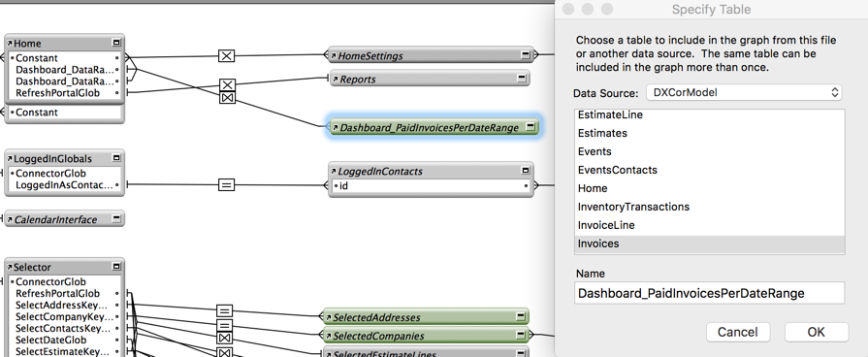Screen dimensions: 868x357
Task: Cancel the Specify Table dialog
Action: pyautogui.click(x=738, y=332)
